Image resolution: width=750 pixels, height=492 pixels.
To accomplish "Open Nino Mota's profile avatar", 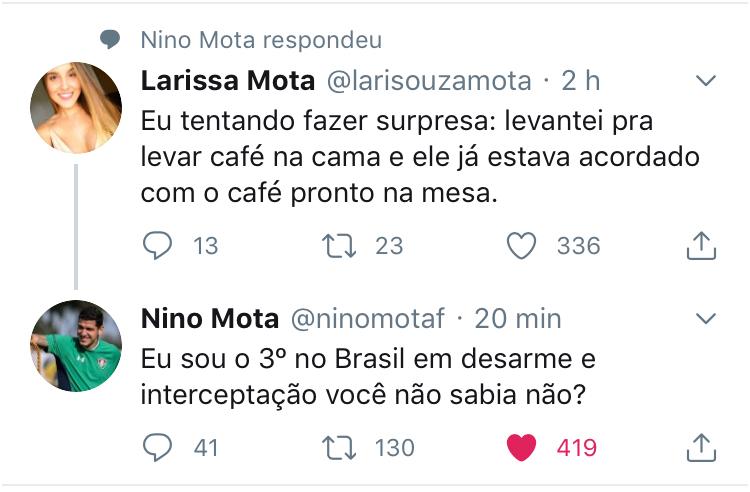I will (x=76, y=346).
